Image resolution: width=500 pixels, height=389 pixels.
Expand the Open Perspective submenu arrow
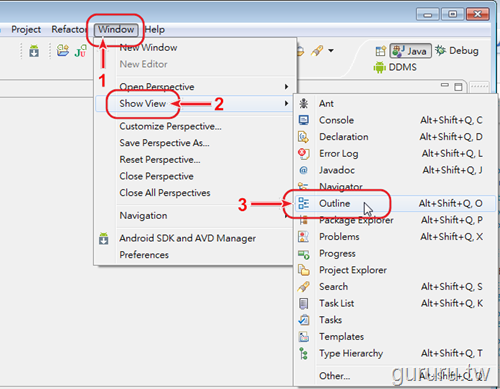pyautogui.click(x=286, y=87)
